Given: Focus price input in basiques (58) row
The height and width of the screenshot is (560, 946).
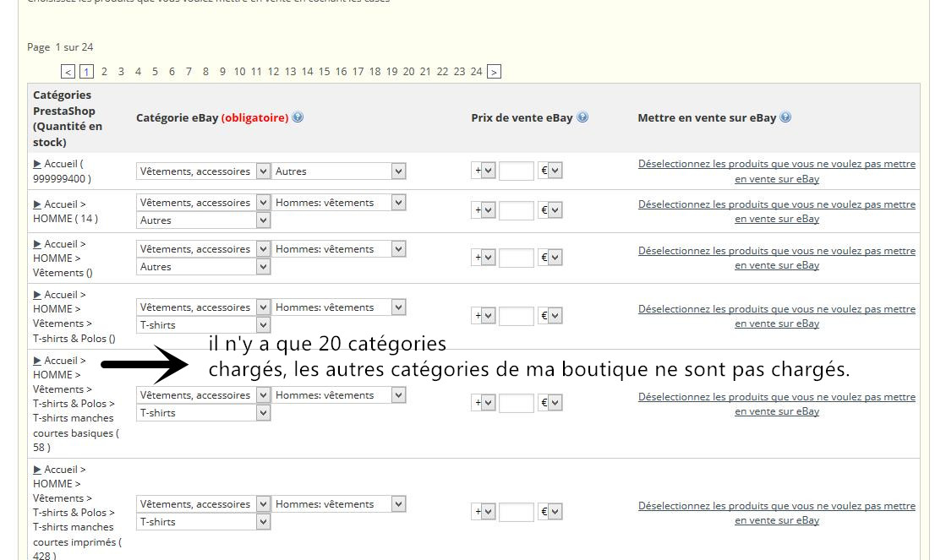Looking at the screenshot, I should point(517,403).
